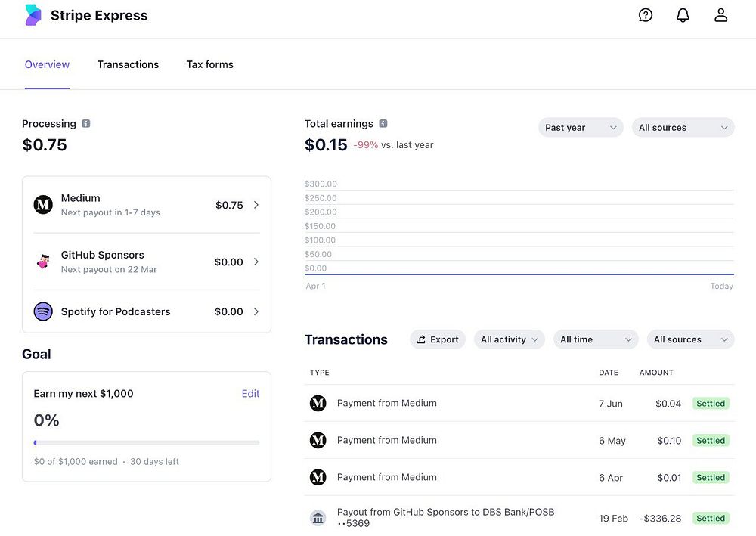Image resolution: width=756 pixels, height=536 pixels.
Task: Click the GitHub Sponsors avatar icon
Action: point(43,262)
